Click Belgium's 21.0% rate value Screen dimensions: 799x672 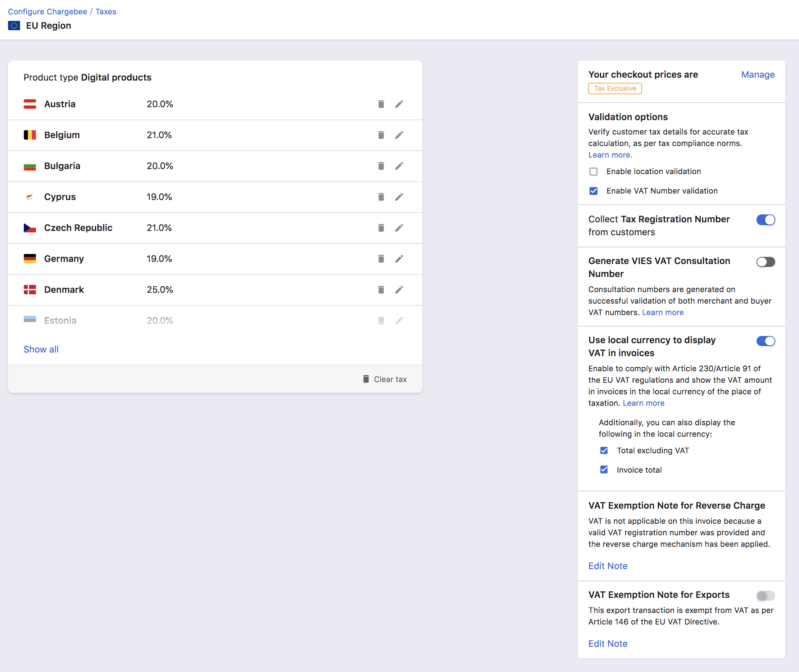point(159,135)
